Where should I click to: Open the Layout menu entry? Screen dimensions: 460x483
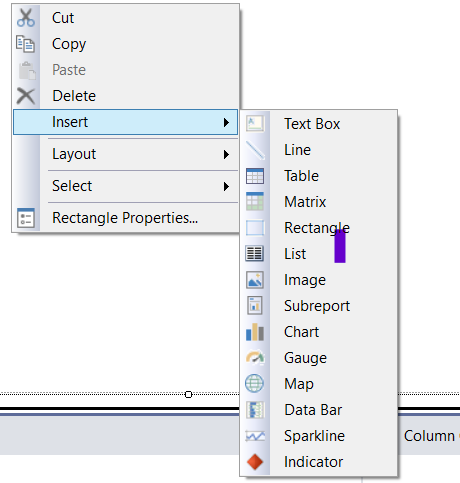[126, 154]
